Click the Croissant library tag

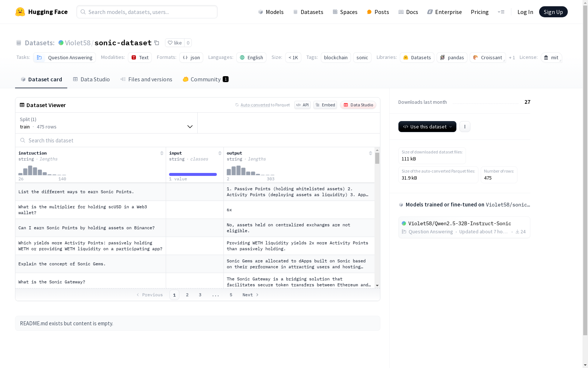pyautogui.click(x=488, y=57)
